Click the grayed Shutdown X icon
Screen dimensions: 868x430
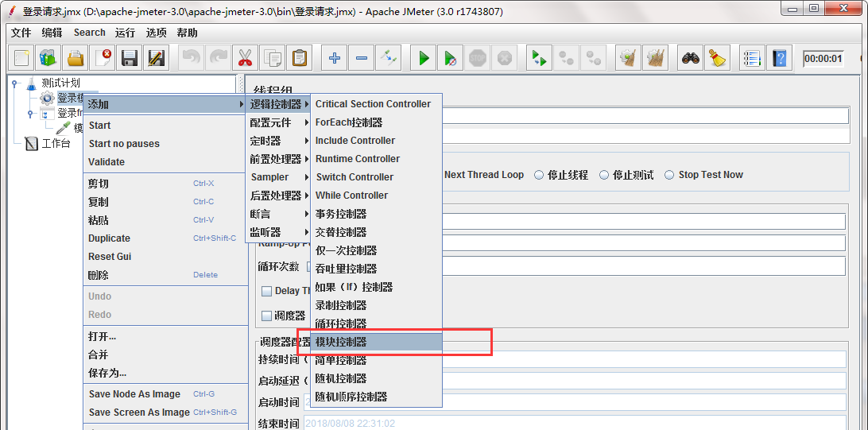pos(504,57)
